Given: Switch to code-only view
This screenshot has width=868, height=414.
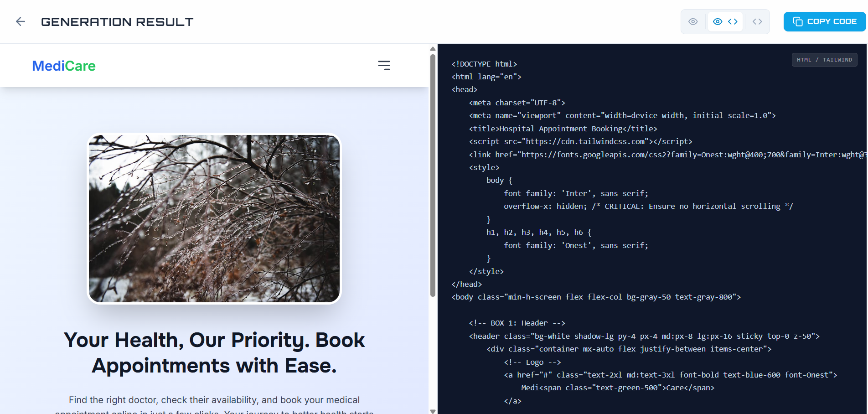Looking at the screenshot, I should tap(757, 21).
